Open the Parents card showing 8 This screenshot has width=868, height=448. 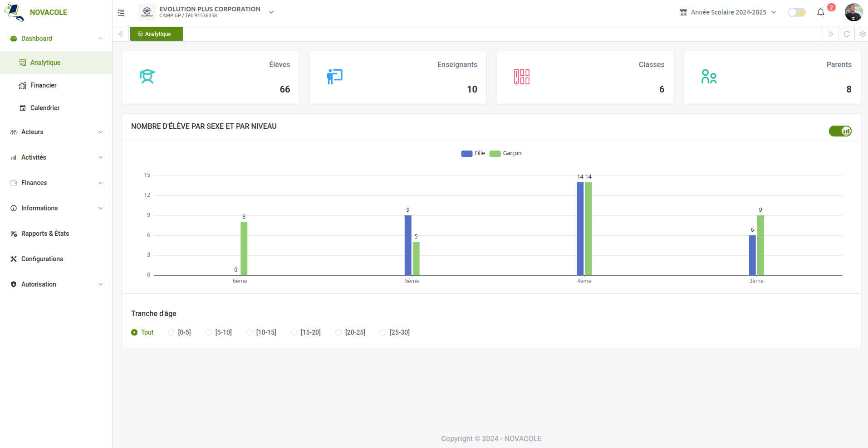point(772,78)
